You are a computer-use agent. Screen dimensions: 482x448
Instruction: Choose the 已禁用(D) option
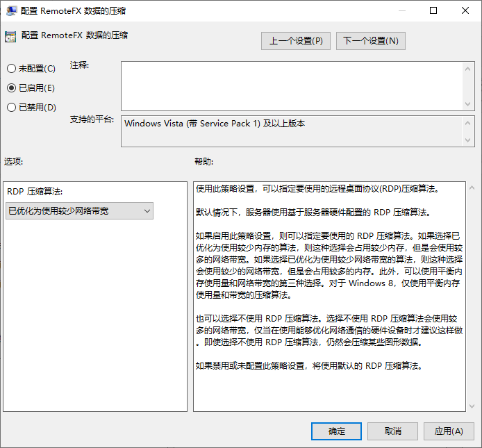[11, 108]
